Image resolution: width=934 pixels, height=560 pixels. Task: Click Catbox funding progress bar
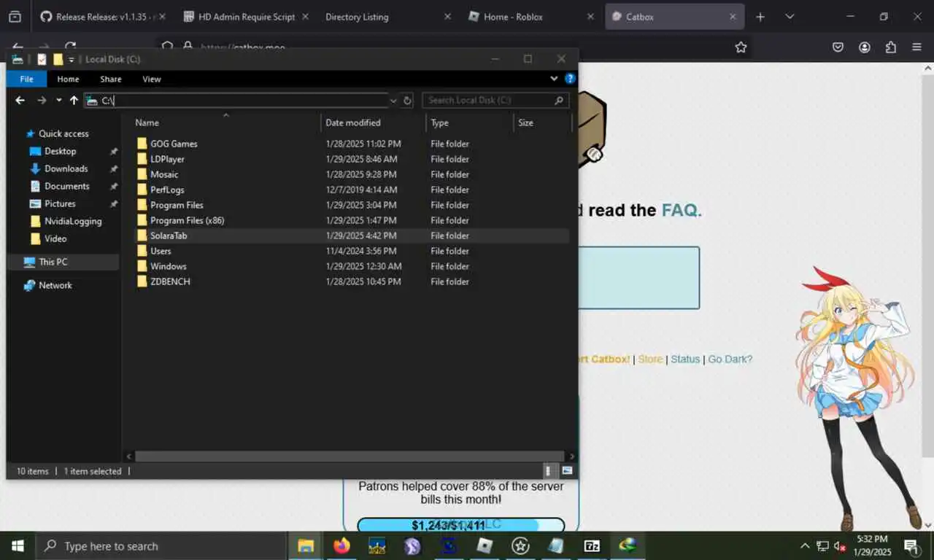(x=460, y=525)
